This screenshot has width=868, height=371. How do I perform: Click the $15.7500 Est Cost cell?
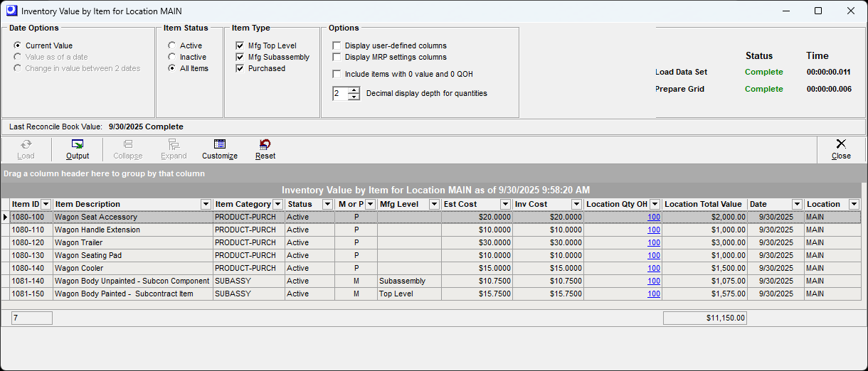coord(477,294)
